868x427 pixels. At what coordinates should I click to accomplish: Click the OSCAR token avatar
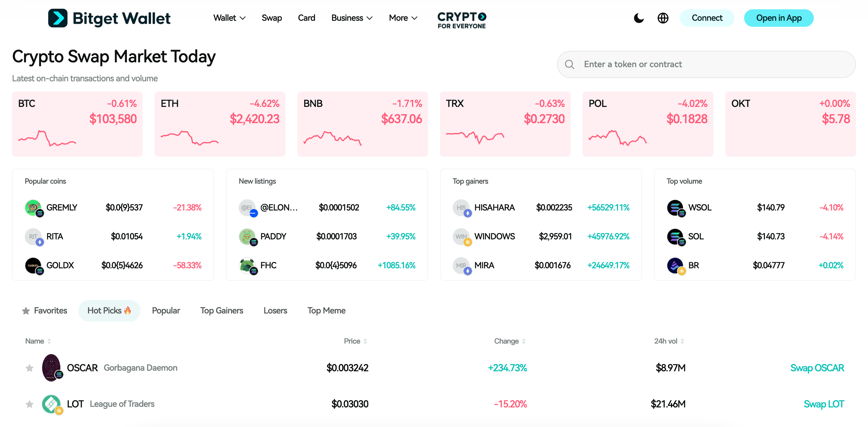(x=52, y=367)
